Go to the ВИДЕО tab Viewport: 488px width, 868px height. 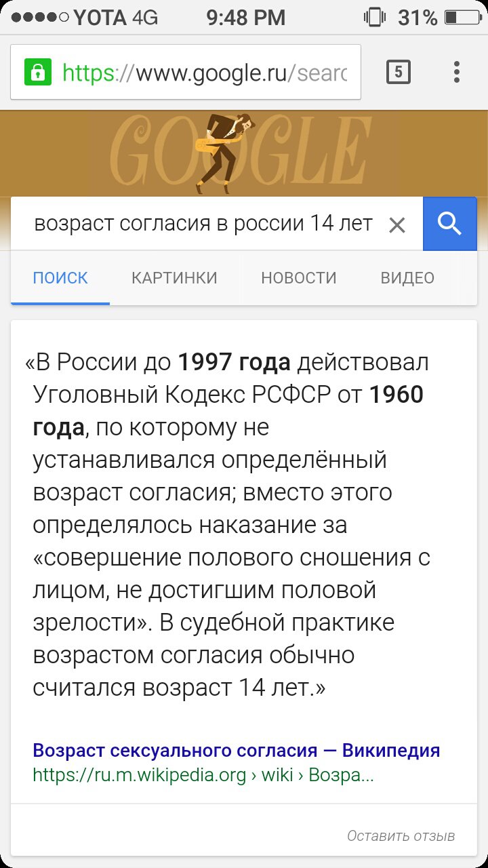[407, 278]
